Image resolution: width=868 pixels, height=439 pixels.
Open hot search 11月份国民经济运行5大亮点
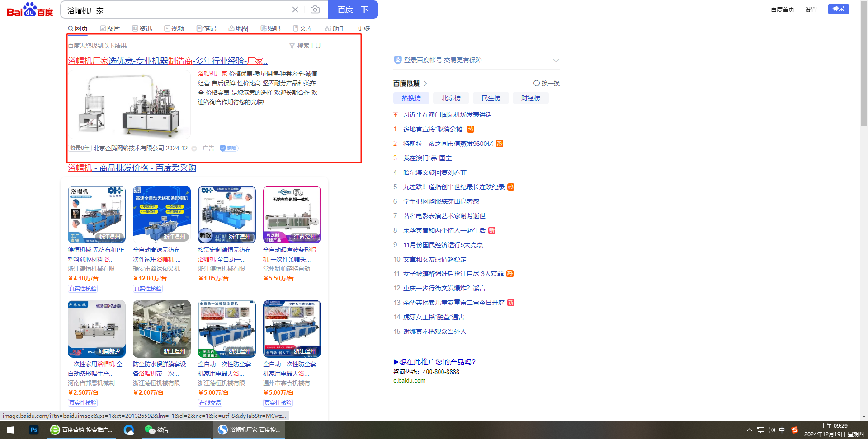pyautogui.click(x=443, y=245)
